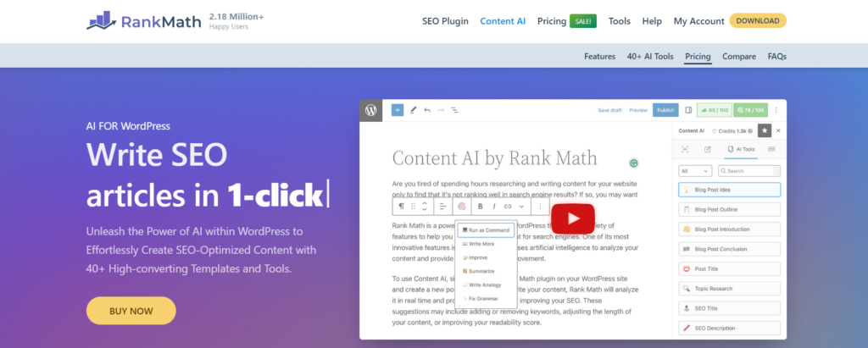Choose Write More from popup menu
This screenshot has width=868, height=348.
pos(478,244)
